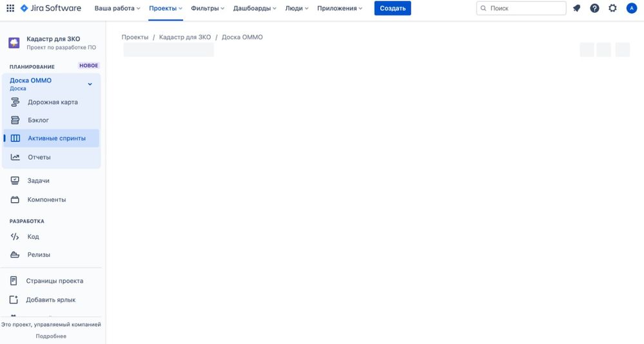644x344 pixels.
Task: Click the Доска ОММО board selector
Action: point(52,84)
